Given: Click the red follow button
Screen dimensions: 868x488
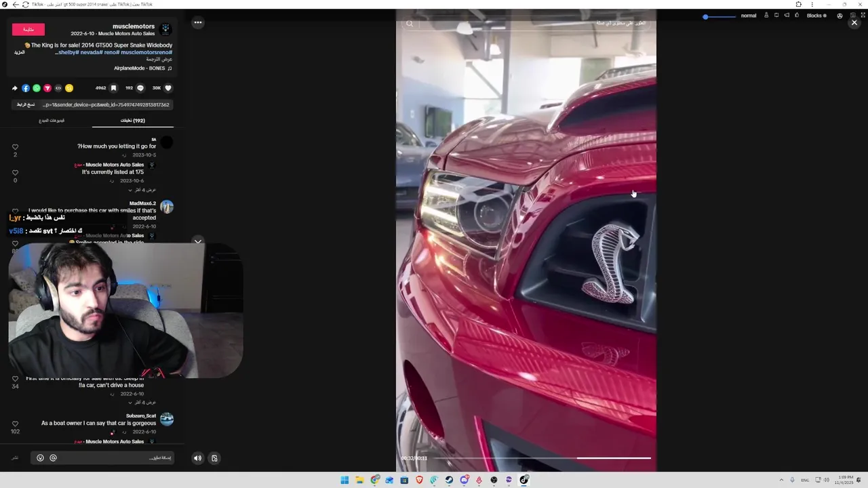Looking at the screenshot, I should click(x=28, y=29).
